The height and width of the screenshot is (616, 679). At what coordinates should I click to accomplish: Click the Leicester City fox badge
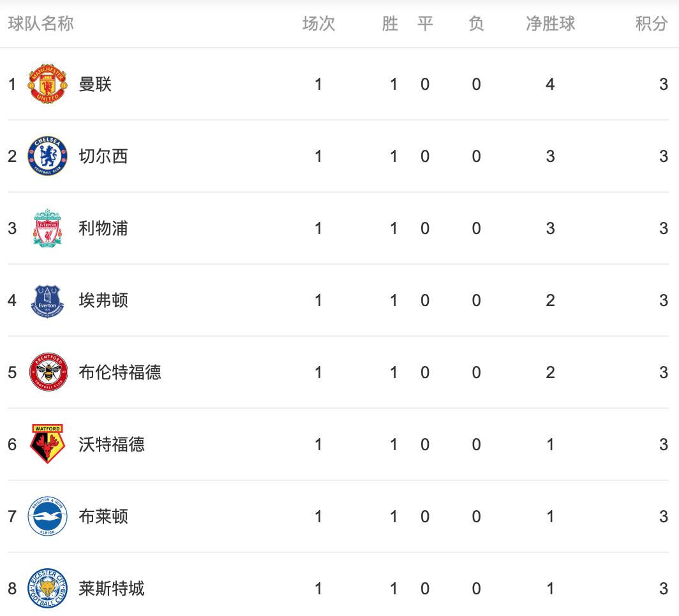point(47,589)
